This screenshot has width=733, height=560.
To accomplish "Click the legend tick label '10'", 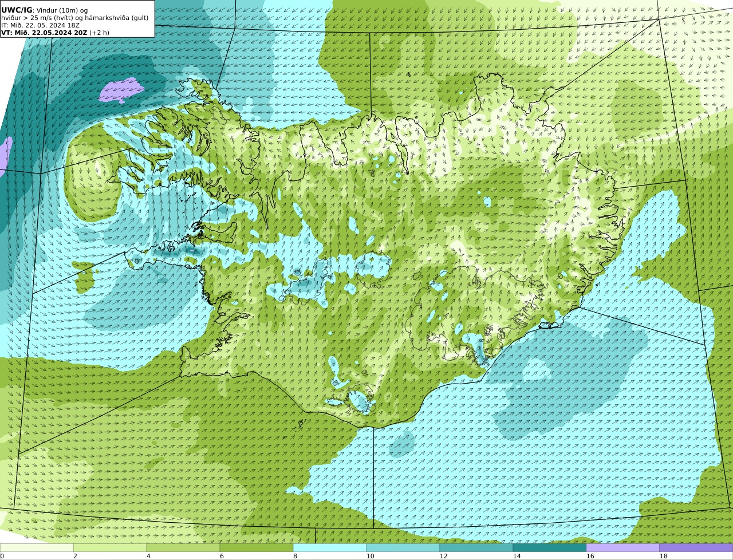I will (370, 556).
